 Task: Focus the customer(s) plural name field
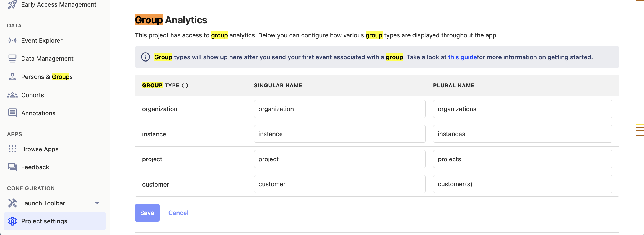click(522, 184)
